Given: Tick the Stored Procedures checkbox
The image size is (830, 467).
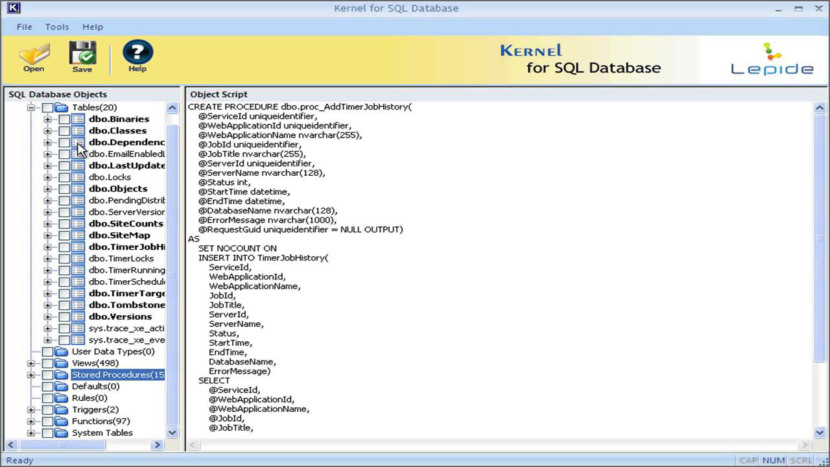Looking at the screenshot, I should click(x=47, y=375).
